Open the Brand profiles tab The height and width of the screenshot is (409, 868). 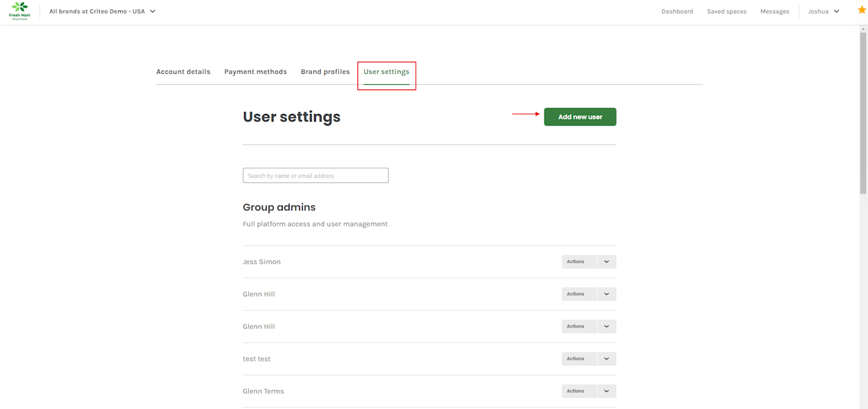click(x=325, y=72)
